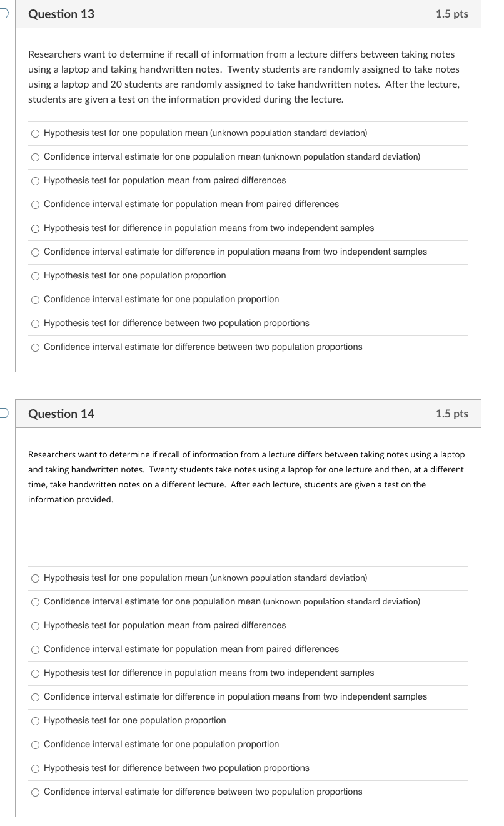Click the "Question 14" header bar
The height and width of the screenshot is (826, 504).
tap(248, 414)
